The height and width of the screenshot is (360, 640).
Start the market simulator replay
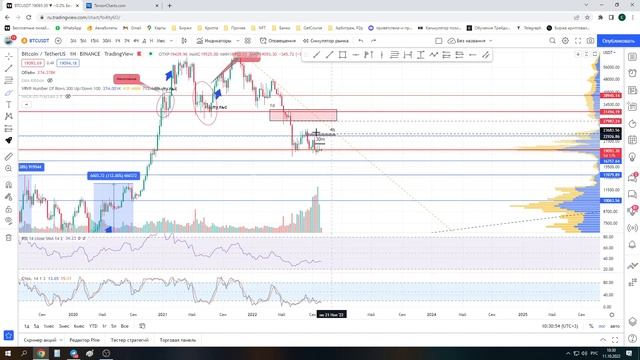(326, 41)
